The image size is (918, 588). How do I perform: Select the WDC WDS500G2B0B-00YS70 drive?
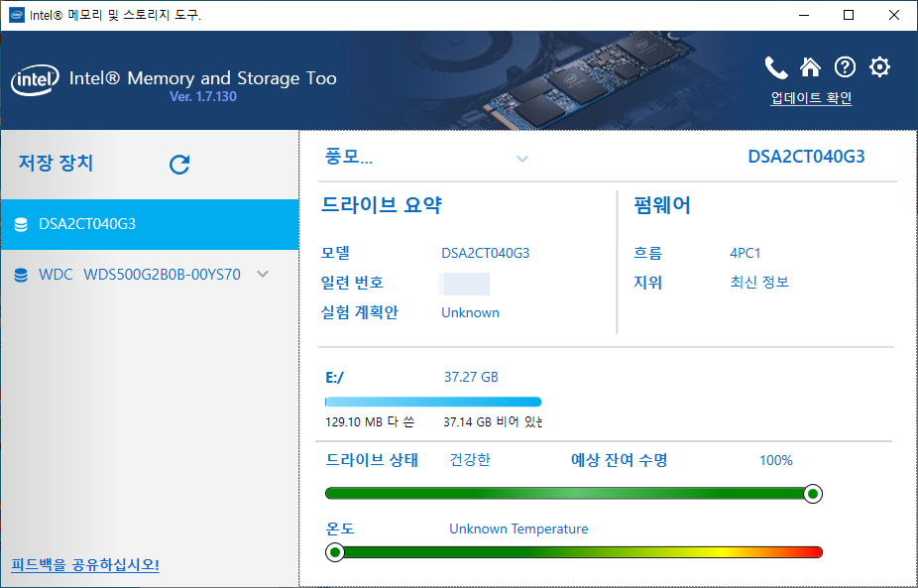(x=150, y=275)
